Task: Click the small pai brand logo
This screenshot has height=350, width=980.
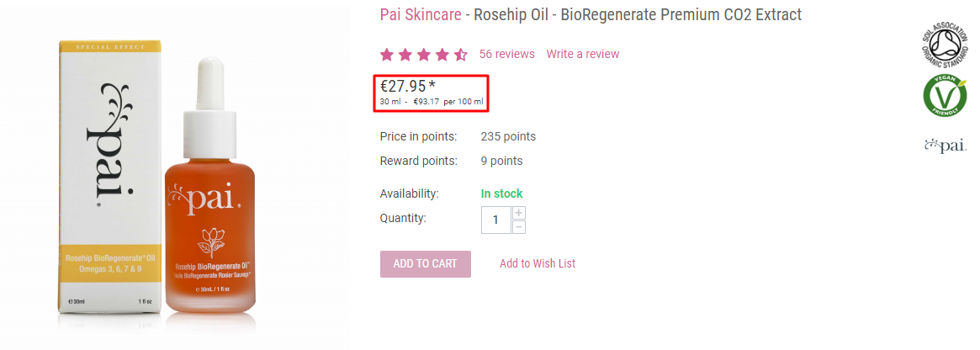Action: tap(945, 146)
